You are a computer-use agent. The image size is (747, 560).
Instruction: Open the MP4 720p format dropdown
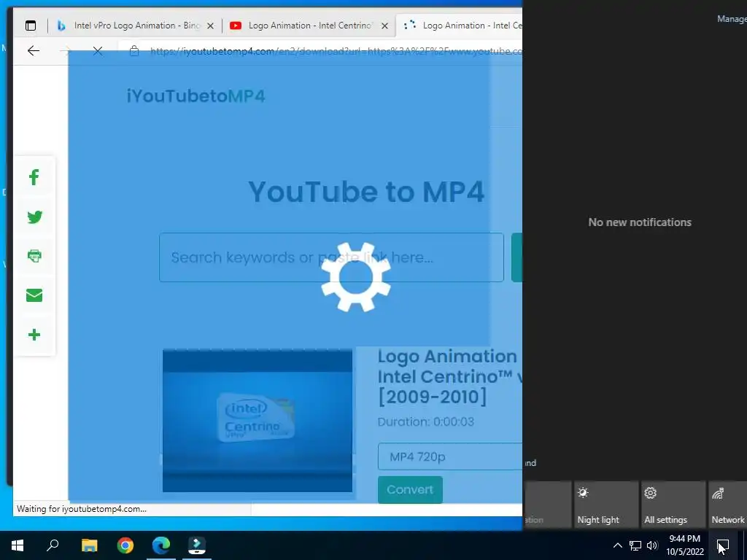pyautogui.click(x=450, y=456)
